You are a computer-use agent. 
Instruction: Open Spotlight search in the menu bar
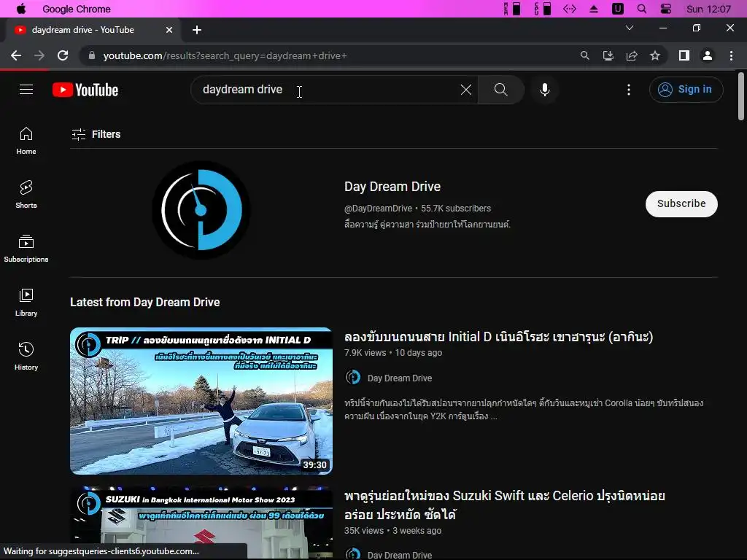[x=642, y=9]
